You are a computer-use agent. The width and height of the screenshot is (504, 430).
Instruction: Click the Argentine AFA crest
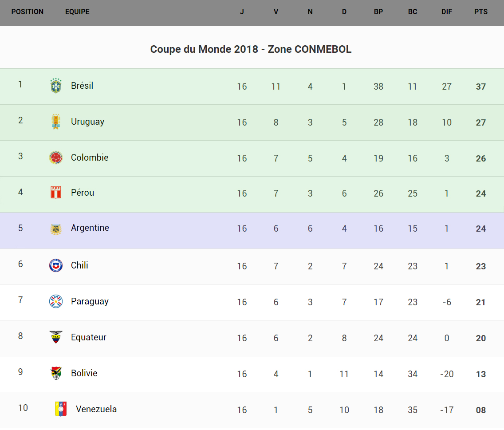pos(56,229)
